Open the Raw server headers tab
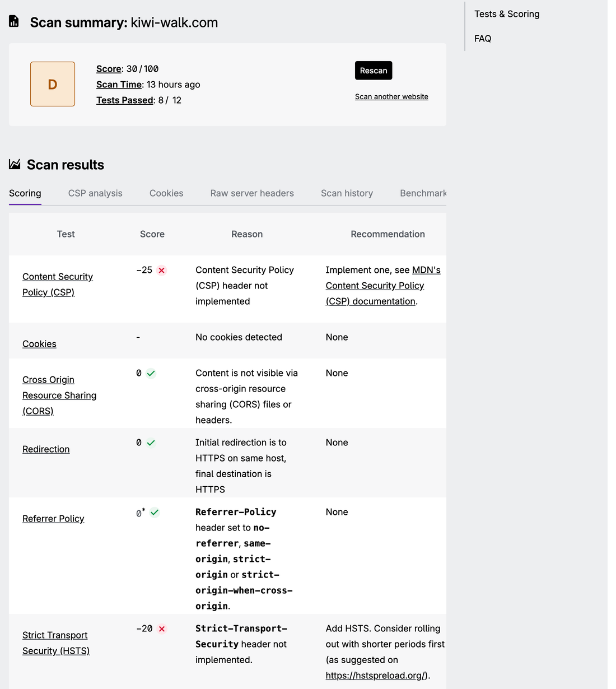This screenshot has height=689, width=616. 252,193
